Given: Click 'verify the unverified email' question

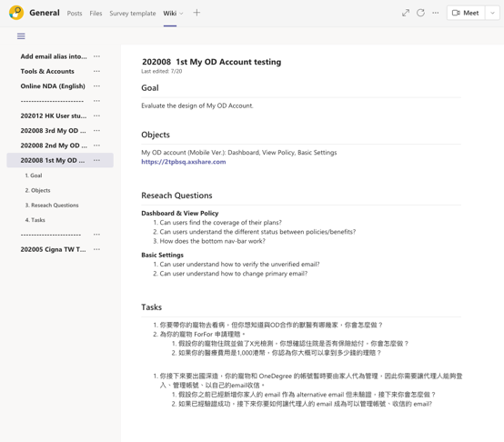Looking at the screenshot, I should coord(239,265).
